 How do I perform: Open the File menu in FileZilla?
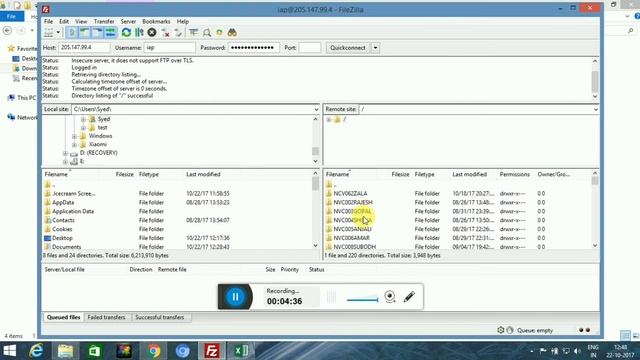48,21
